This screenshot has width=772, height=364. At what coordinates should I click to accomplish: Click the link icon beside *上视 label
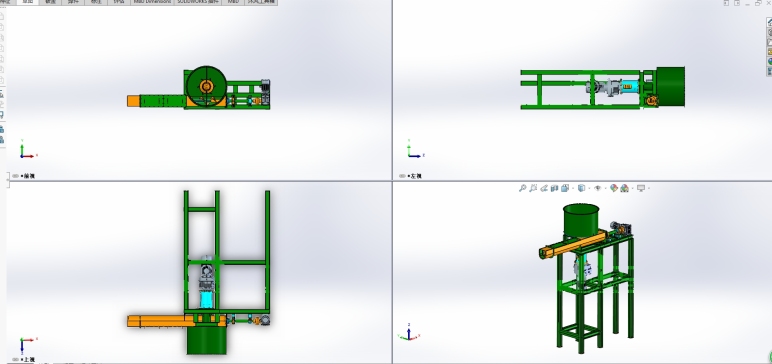[15, 360]
